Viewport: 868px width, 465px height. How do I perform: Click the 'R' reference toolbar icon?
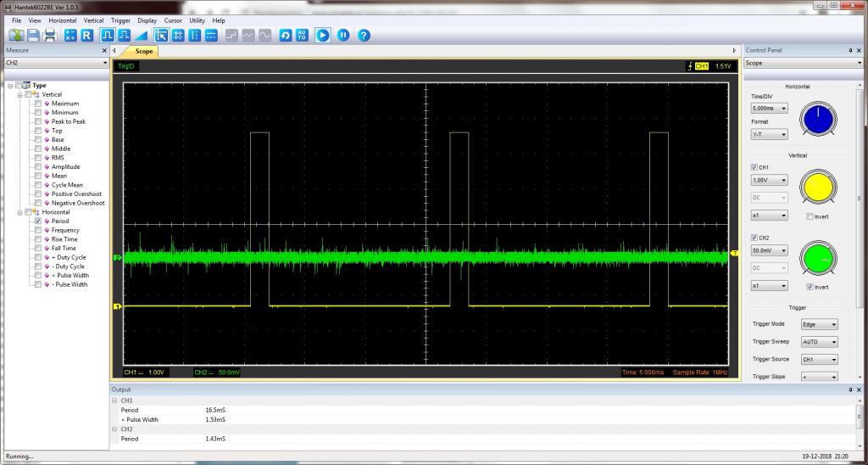click(86, 35)
